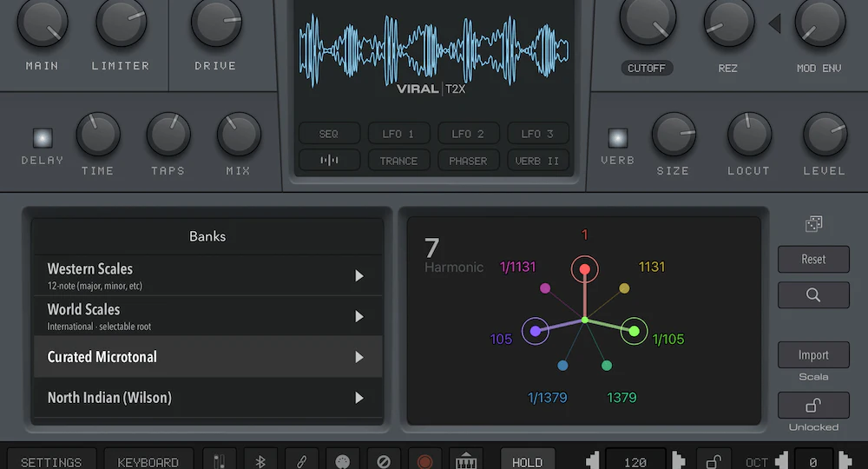
Task: Click the reverb SIZE knob
Action: coord(674,134)
